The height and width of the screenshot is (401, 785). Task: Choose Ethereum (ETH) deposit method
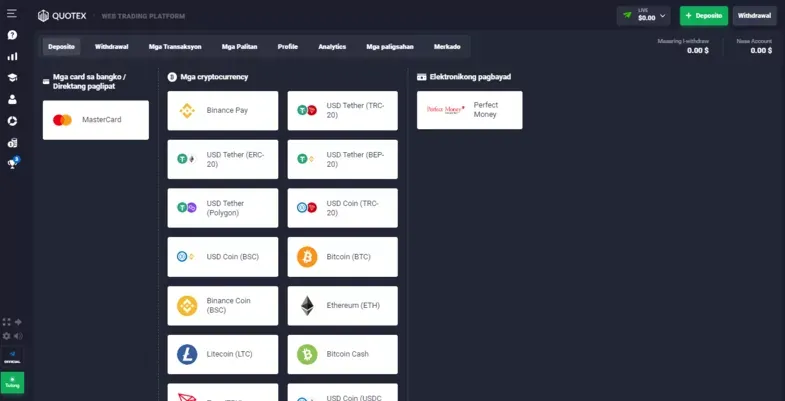342,305
